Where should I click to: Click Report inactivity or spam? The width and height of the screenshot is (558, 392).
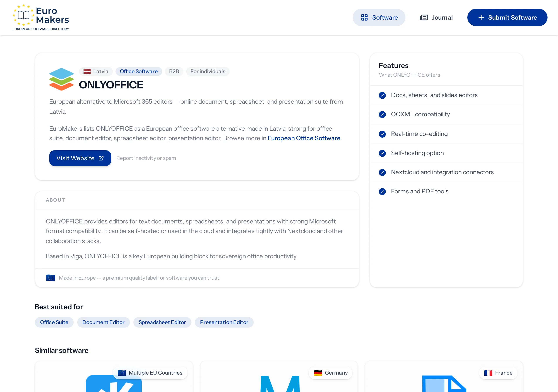pyautogui.click(x=146, y=158)
